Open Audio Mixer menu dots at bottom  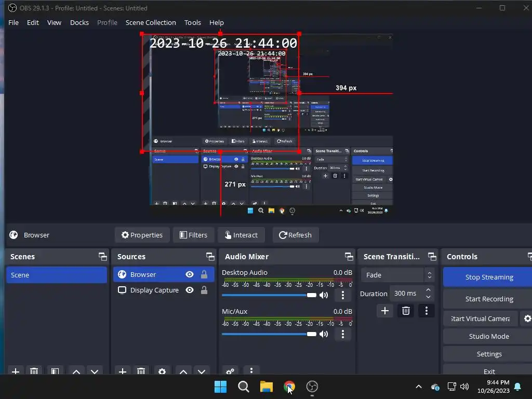251,370
